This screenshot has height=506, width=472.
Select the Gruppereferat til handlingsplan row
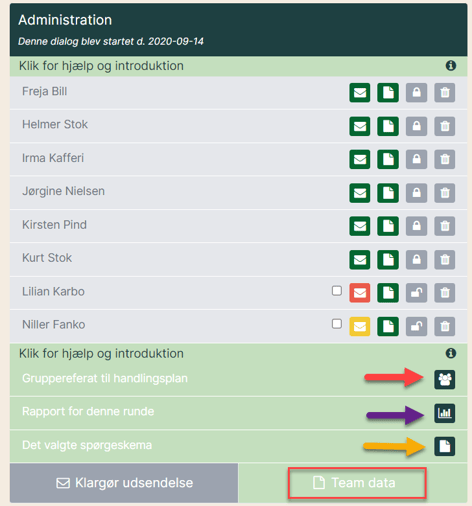click(238, 379)
